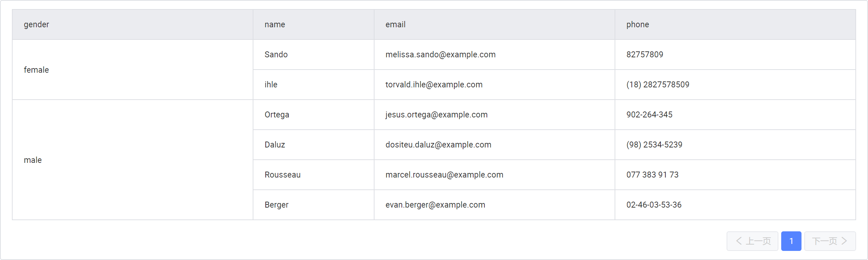Click the name cell ihle
868x260 pixels.
[271, 85]
